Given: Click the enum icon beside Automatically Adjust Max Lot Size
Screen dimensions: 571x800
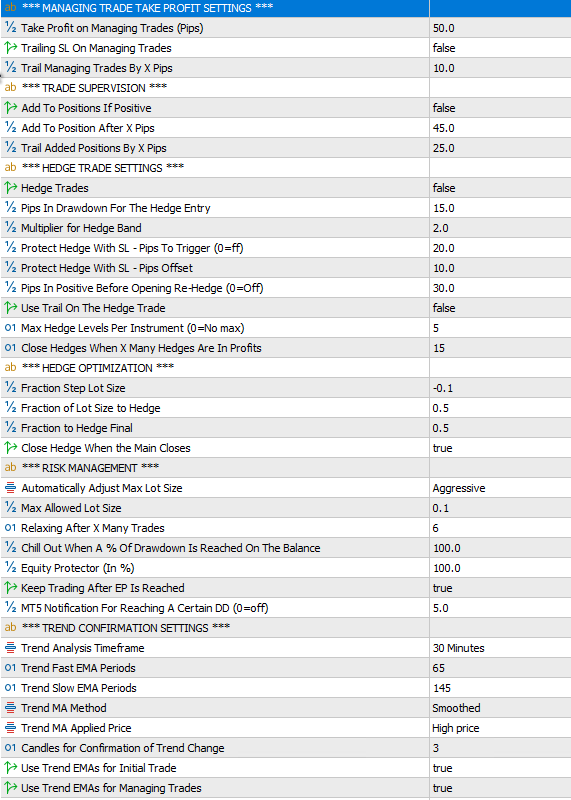Looking at the screenshot, I should pyautogui.click(x=10, y=488).
